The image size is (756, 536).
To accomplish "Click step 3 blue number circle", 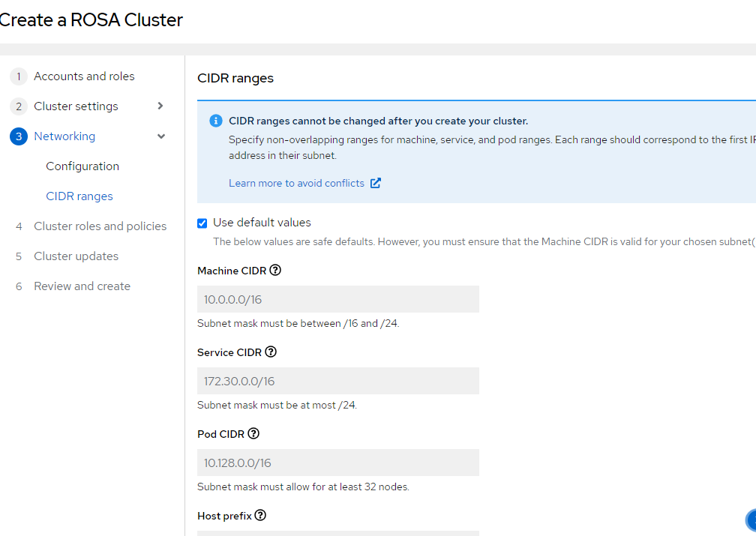I will click(x=19, y=136).
